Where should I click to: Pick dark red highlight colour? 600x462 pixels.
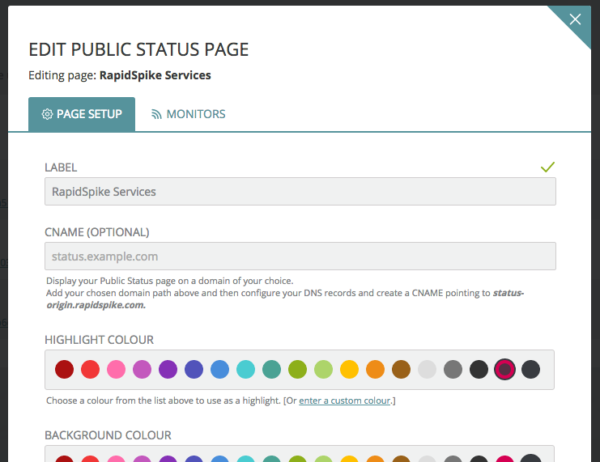point(64,369)
